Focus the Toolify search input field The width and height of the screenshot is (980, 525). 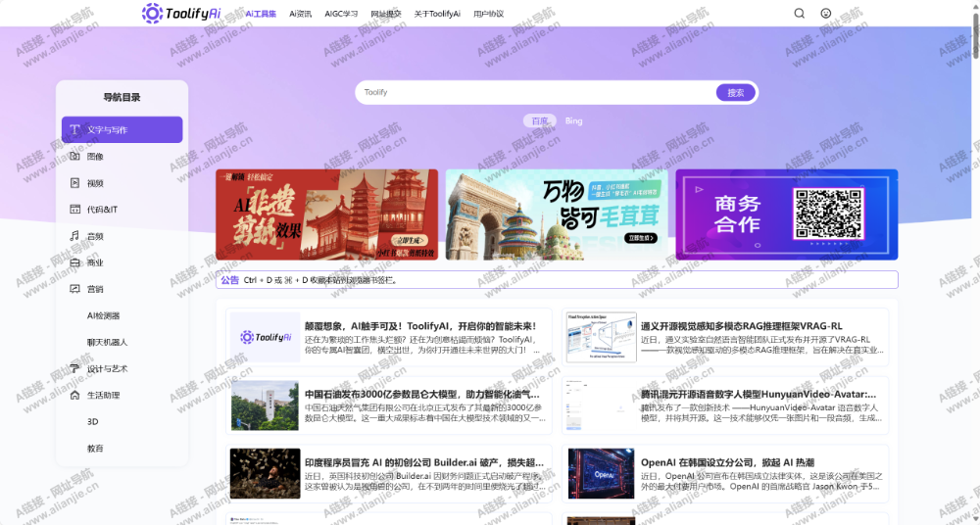click(x=537, y=92)
